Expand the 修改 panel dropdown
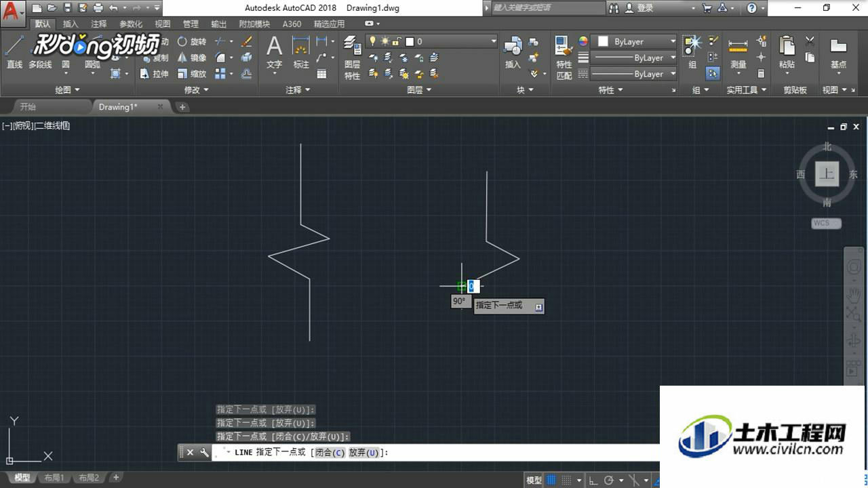The image size is (868, 488). pos(197,89)
